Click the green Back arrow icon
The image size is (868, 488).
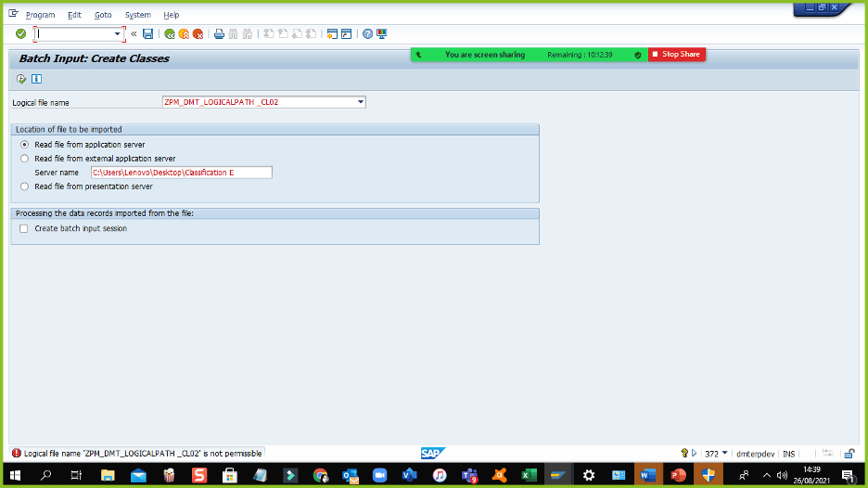170,34
